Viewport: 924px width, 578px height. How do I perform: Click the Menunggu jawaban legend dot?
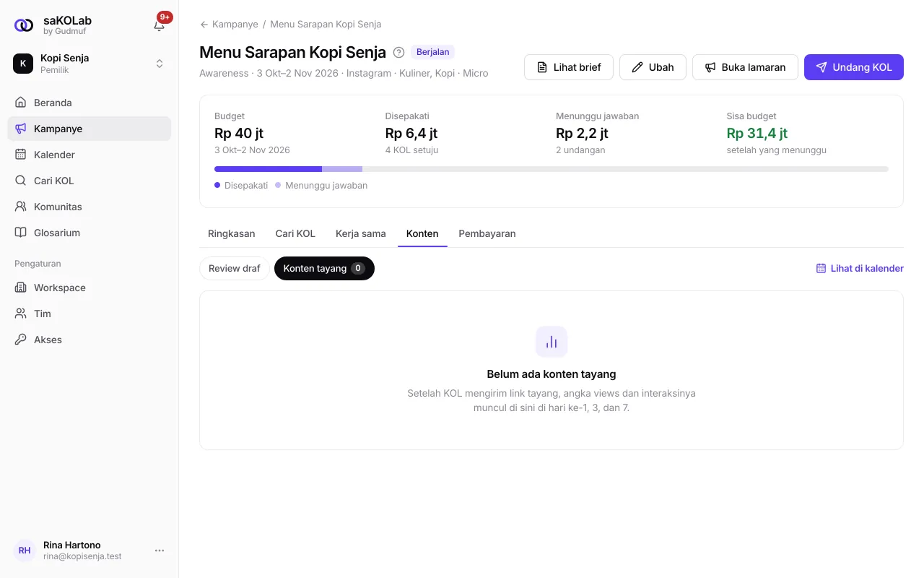[278, 186]
